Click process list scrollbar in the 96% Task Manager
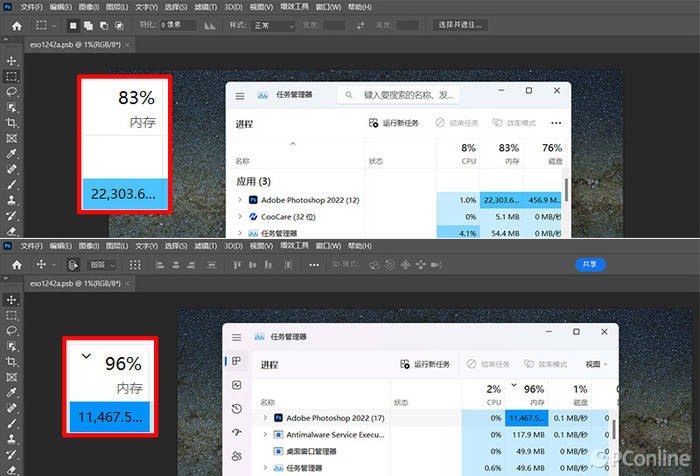 (614, 429)
